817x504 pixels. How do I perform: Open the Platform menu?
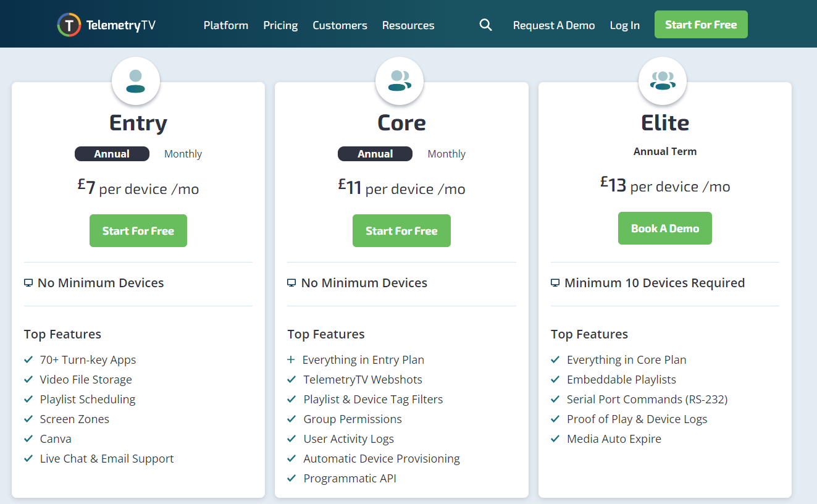pos(226,25)
